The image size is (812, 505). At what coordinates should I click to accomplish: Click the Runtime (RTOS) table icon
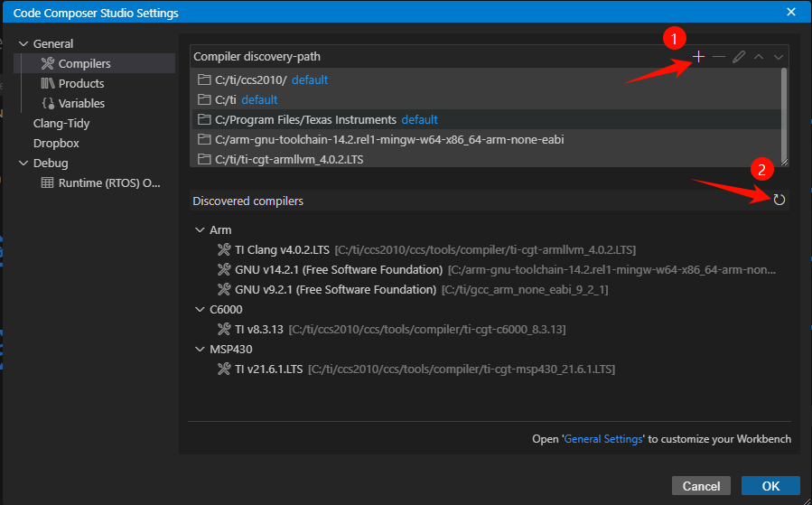pos(47,182)
